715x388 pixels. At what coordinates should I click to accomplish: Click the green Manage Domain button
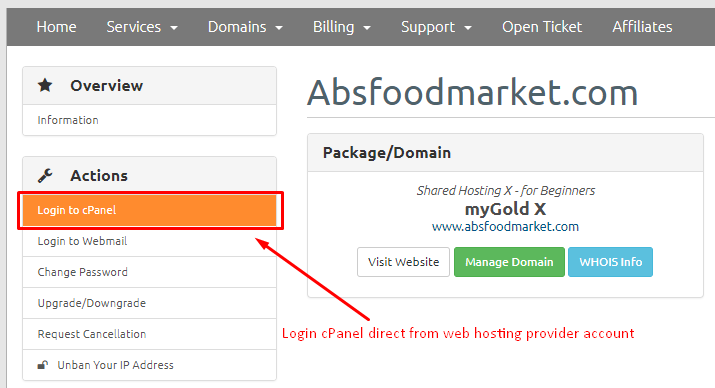[x=509, y=262]
